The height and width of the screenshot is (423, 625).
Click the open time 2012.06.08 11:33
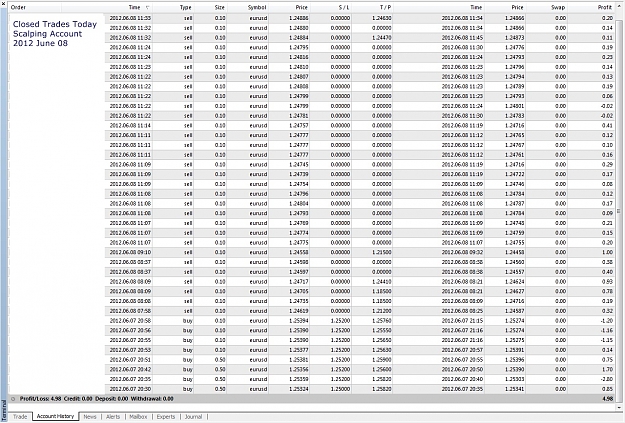[x=130, y=18]
